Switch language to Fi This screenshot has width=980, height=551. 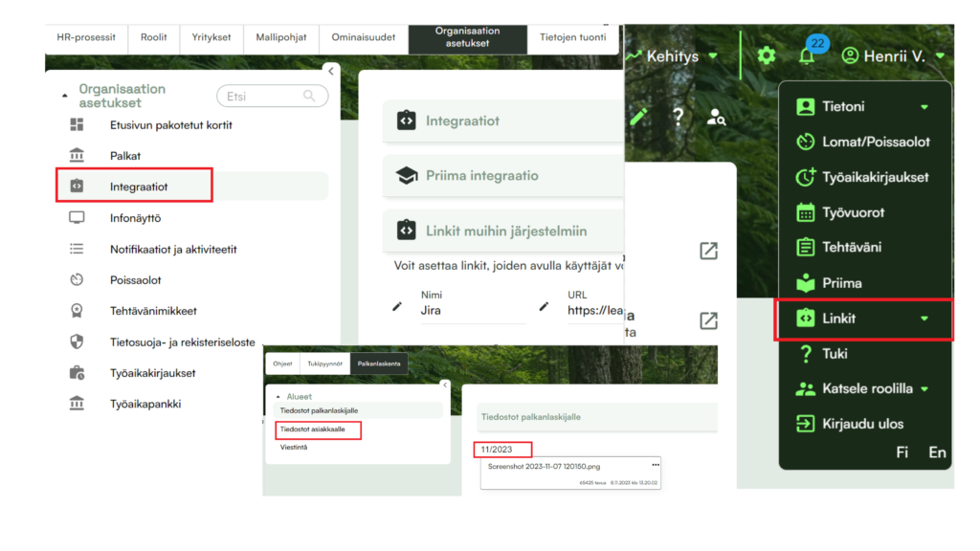click(x=902, y=452)
